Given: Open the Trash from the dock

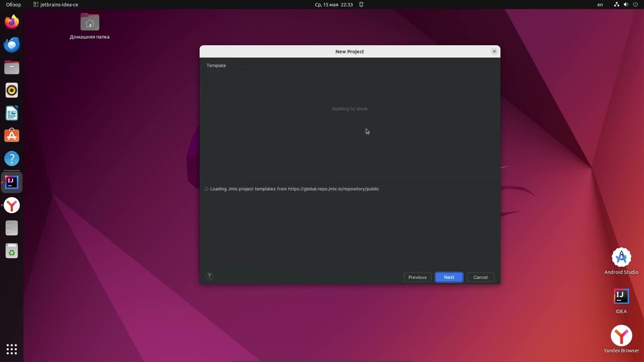Looking at the screenshot, I should (12, 251).
